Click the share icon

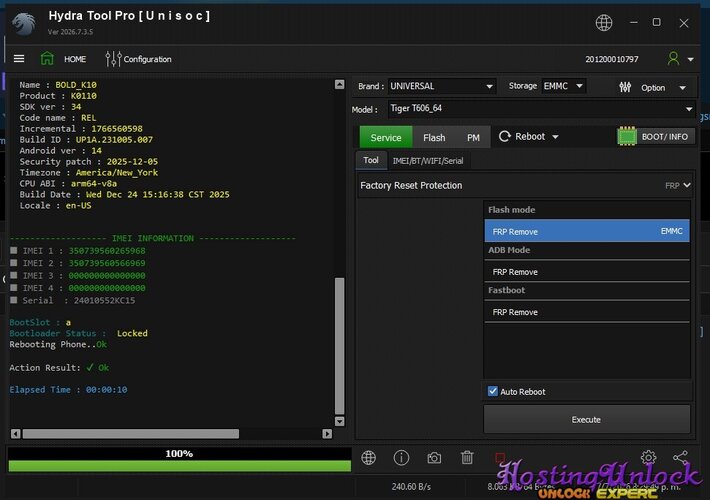click(681, 457)
